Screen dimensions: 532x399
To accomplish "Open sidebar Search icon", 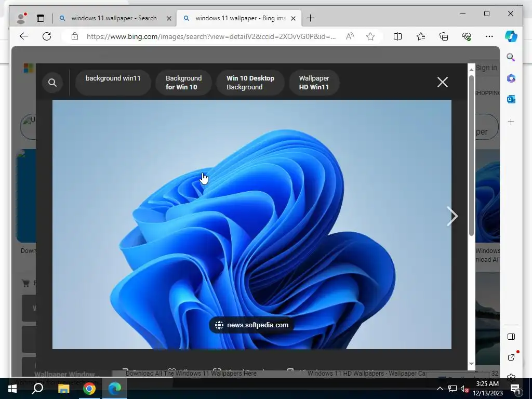I will tap(511, 57).
